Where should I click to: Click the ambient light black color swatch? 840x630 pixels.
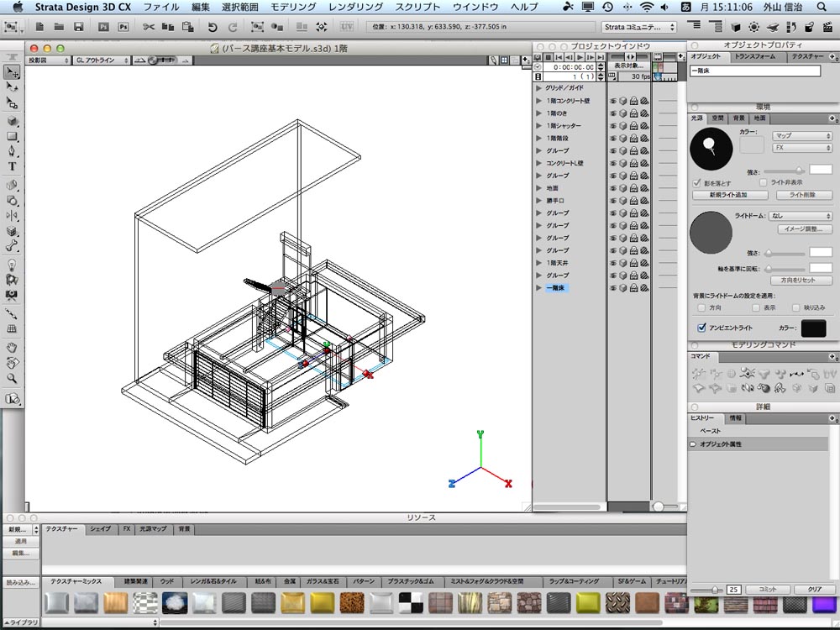click(x=812, y=328)
